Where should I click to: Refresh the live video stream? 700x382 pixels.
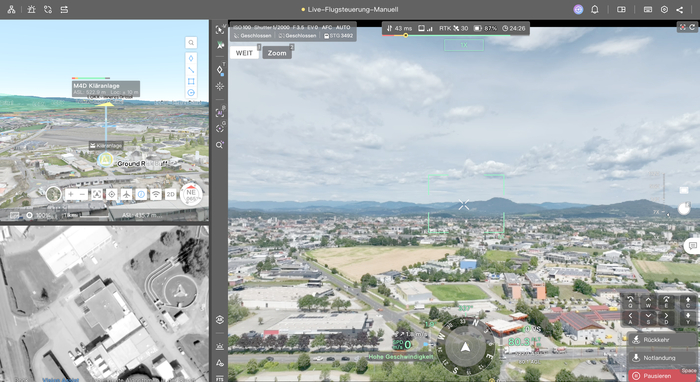click(692, 27)
